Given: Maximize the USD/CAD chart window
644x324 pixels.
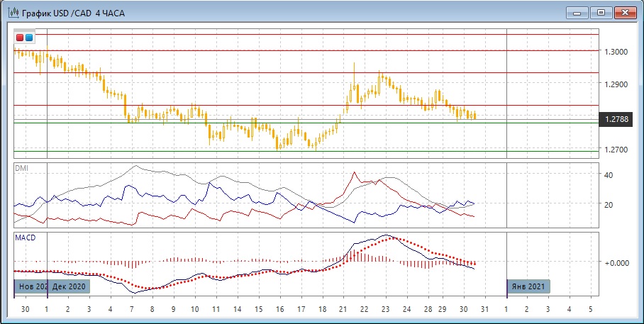Looking at the screenshot, I should [601, 12].
